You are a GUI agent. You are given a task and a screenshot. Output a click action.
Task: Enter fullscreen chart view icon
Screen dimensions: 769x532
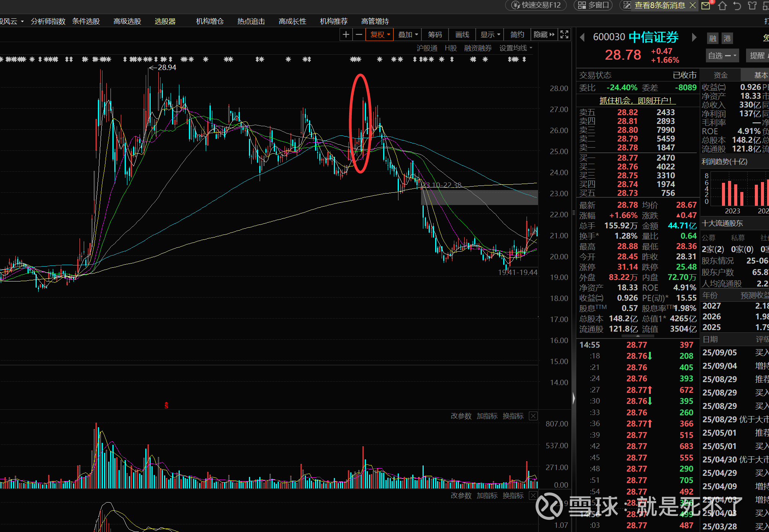click(x=564, y=35)
